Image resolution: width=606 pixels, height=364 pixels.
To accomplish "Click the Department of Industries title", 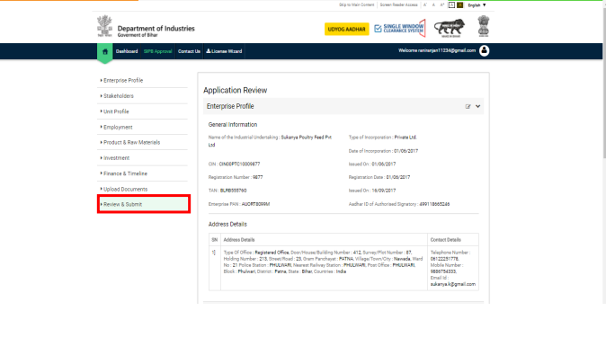I will [156, 28].
